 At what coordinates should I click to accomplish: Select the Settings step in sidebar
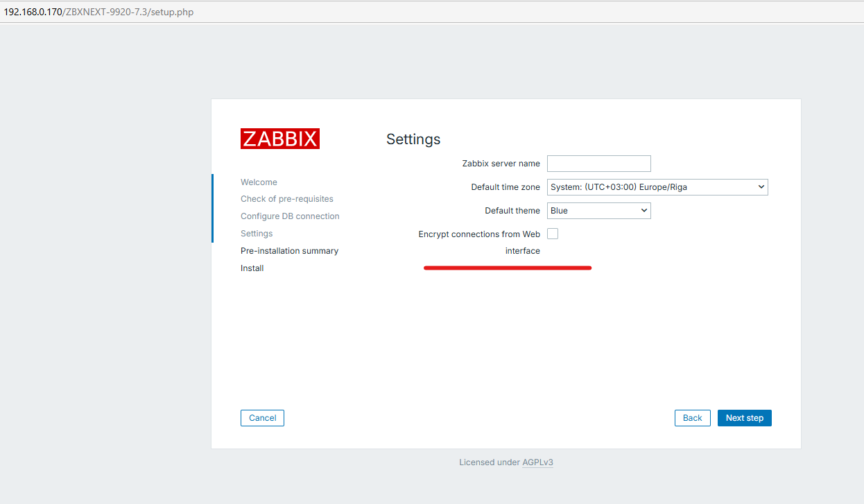click(257, 234)
